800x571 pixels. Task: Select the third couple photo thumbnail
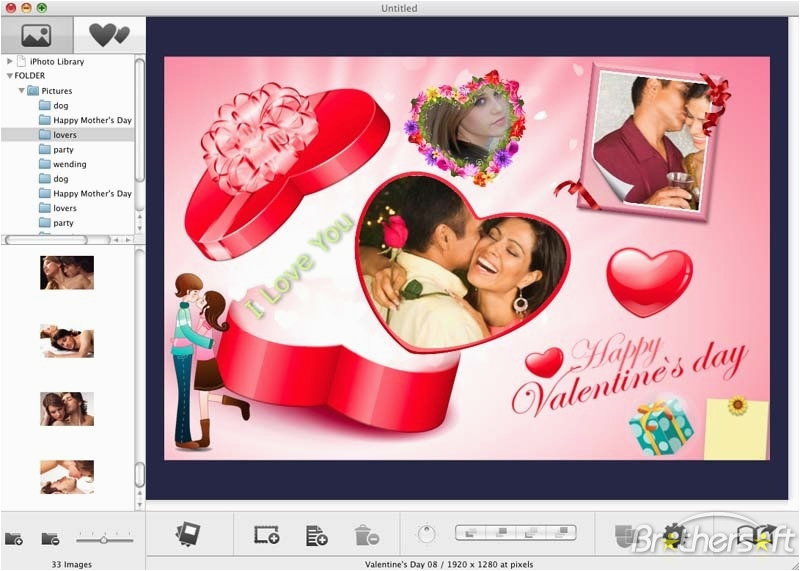coord(67,408)
